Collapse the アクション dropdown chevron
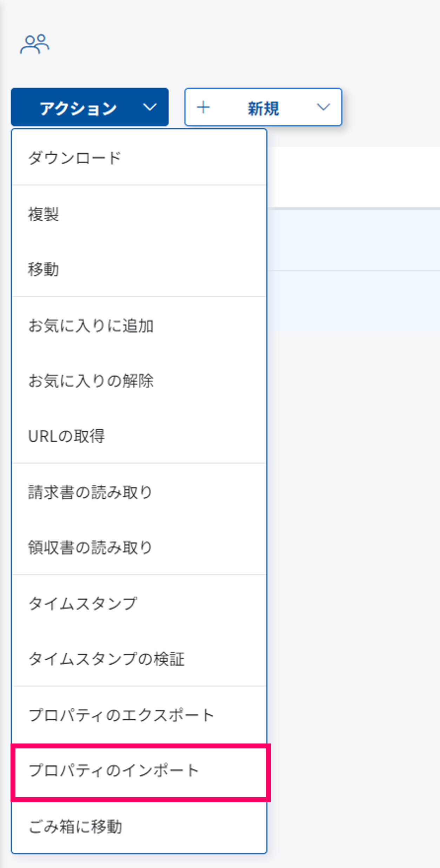Viewport: 440px width, 868px height. 150,107
